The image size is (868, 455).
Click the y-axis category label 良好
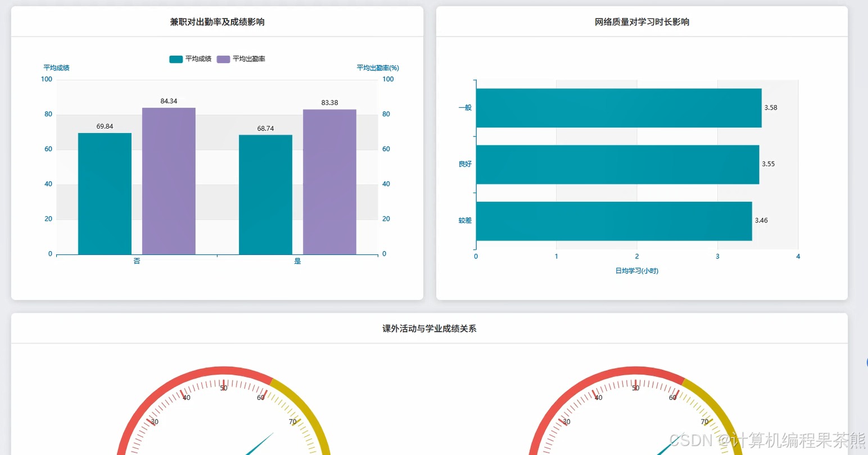(465, 165)
